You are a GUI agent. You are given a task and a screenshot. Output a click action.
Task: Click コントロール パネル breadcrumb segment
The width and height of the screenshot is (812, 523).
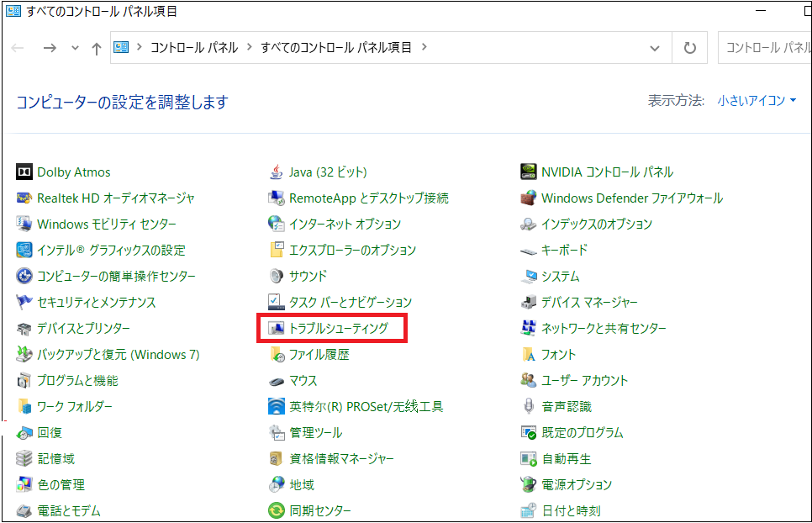coord(194,48)
